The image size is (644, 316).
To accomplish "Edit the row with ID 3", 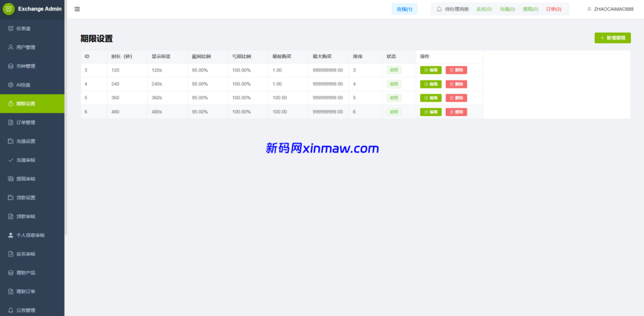I will (x=430, y=70).
